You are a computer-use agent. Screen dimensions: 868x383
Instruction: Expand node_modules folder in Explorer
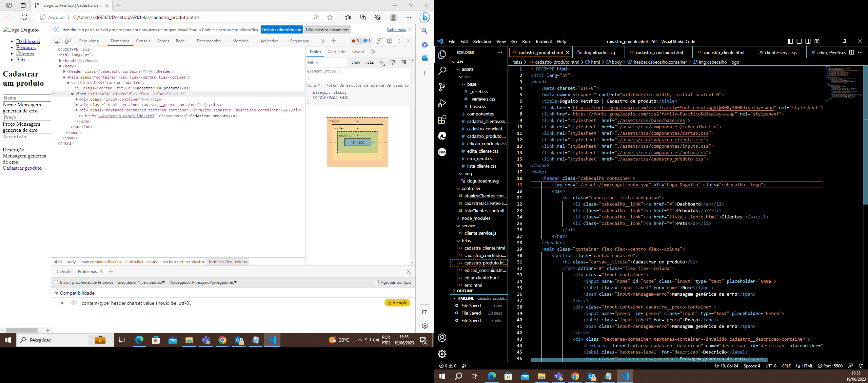click(476, 218)
